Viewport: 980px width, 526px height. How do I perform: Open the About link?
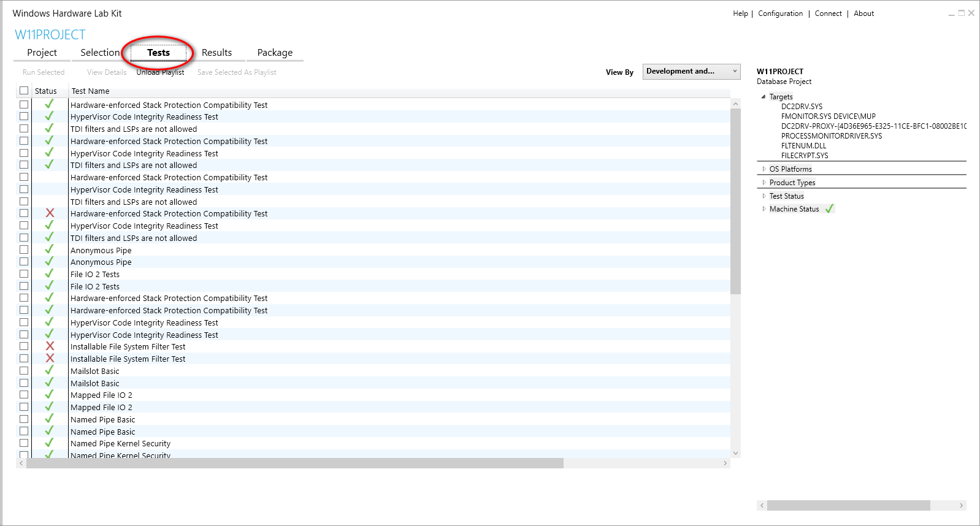point(863,13)
